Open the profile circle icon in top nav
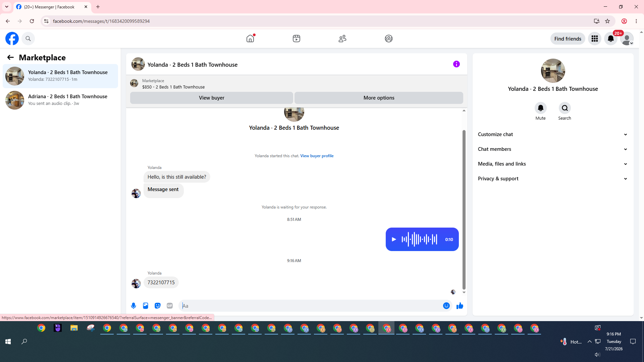This screenshot has width=644, height=362. (x=389, y=39)
